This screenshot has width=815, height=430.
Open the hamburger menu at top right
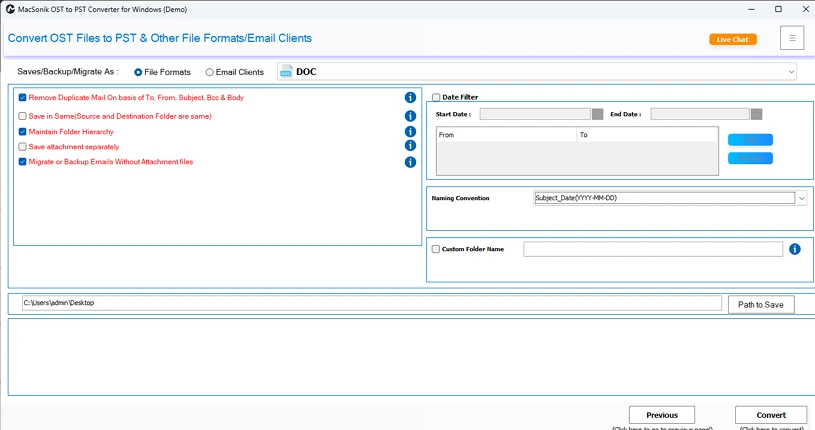click(x=791, y=38)
